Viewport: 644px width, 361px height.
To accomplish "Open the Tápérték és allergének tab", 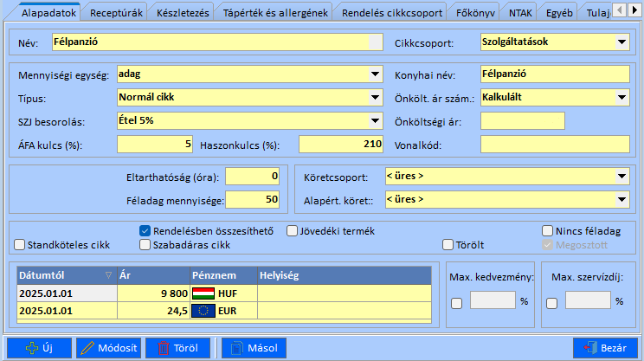I will click(x=275, y=13).
